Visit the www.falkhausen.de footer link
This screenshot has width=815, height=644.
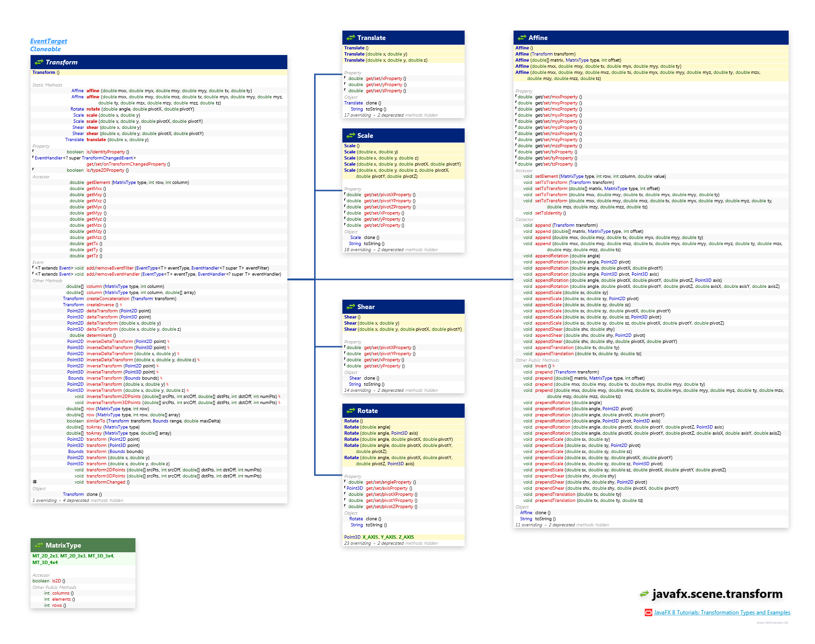(772, 622)
